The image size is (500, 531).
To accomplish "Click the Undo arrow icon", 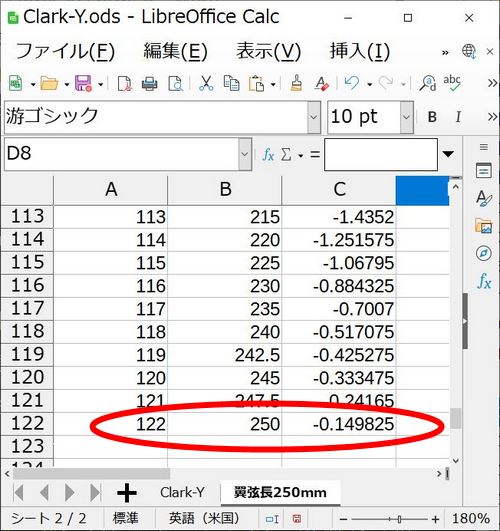I will (x=352, y=83).
